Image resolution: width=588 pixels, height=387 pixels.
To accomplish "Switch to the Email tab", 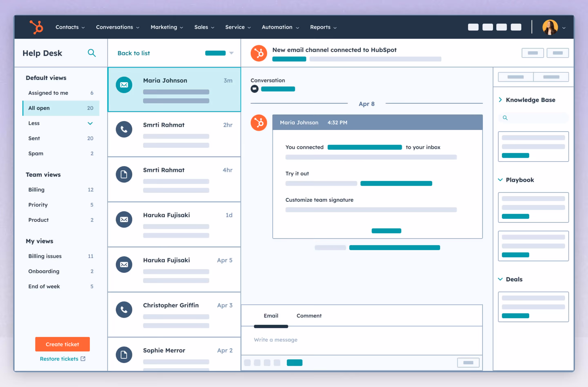I will pyautogui.click(x=271, y=316).
